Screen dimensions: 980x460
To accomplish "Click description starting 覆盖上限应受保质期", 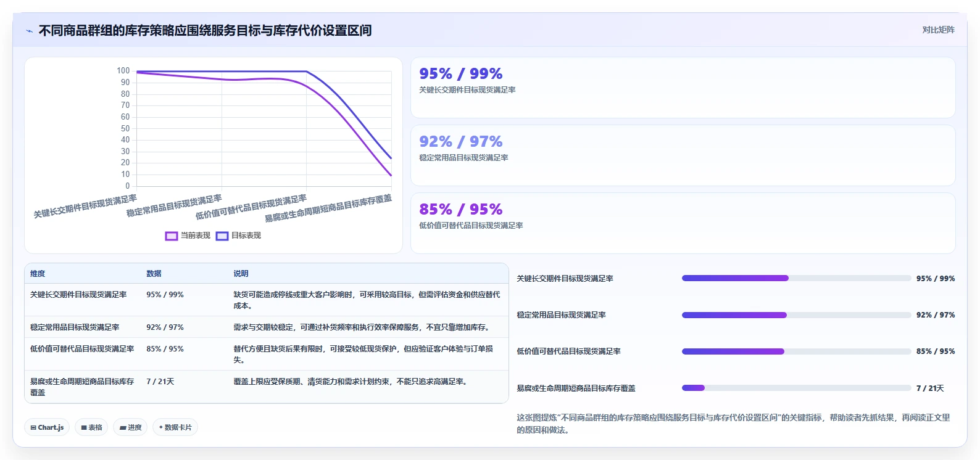I will [x=351, y=382].
